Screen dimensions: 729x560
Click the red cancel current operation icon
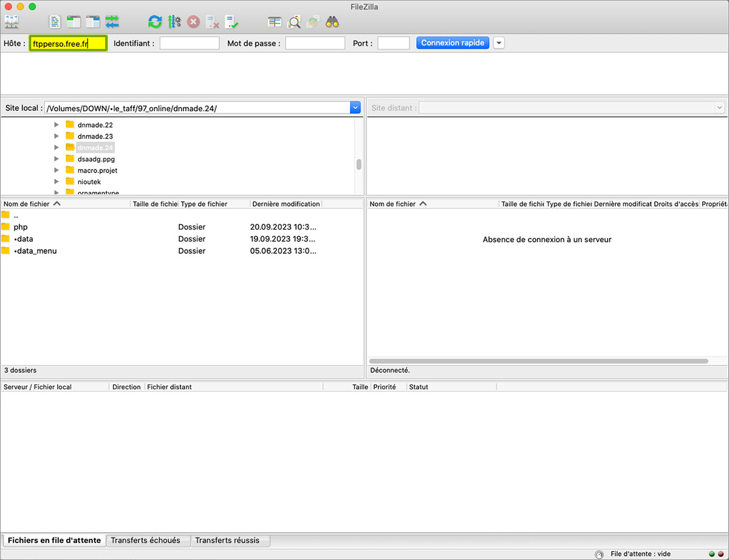[193, 22]
